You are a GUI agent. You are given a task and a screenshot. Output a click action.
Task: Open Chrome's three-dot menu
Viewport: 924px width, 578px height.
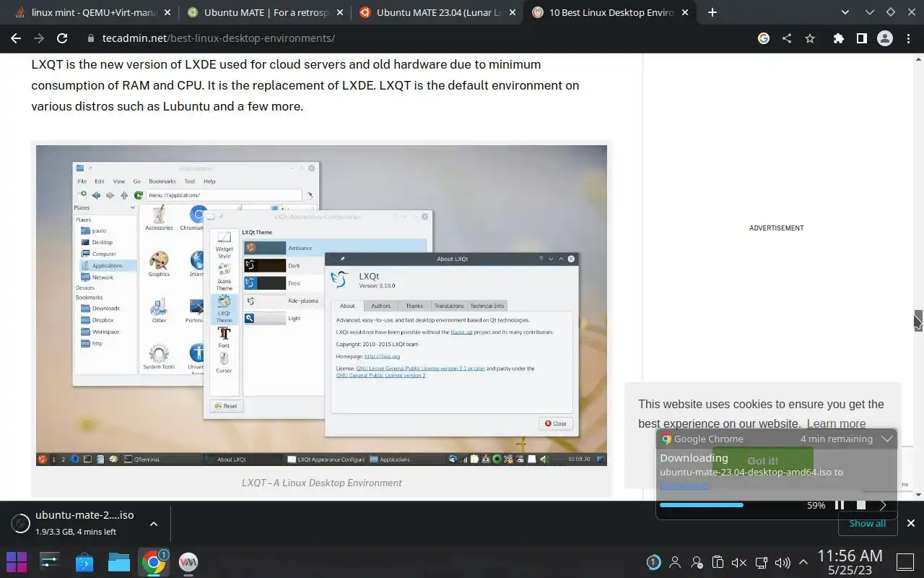pyautogui.click(x=907, y=38)
